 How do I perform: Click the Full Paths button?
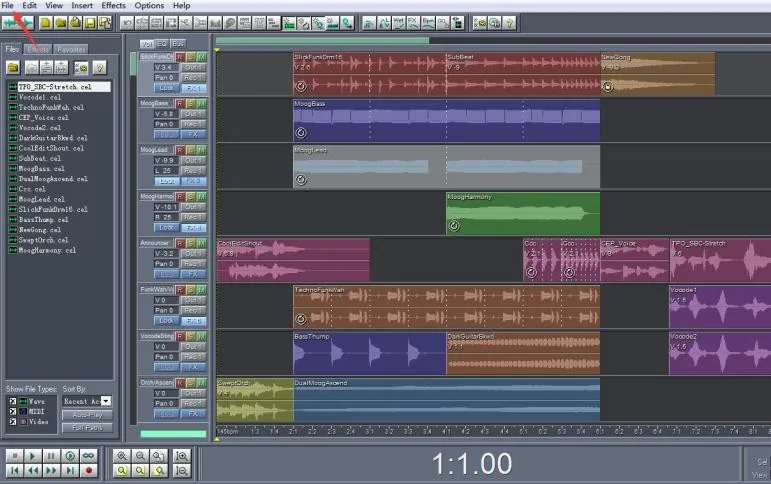coord(87,427)
